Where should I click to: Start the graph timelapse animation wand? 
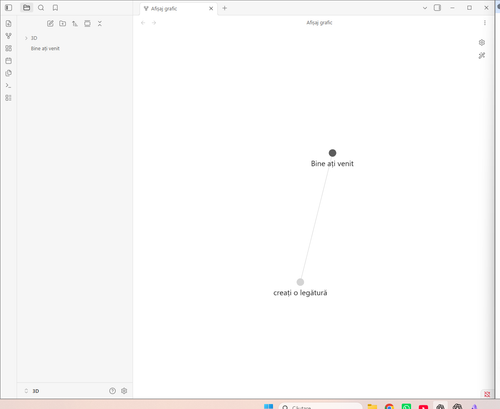482,56
